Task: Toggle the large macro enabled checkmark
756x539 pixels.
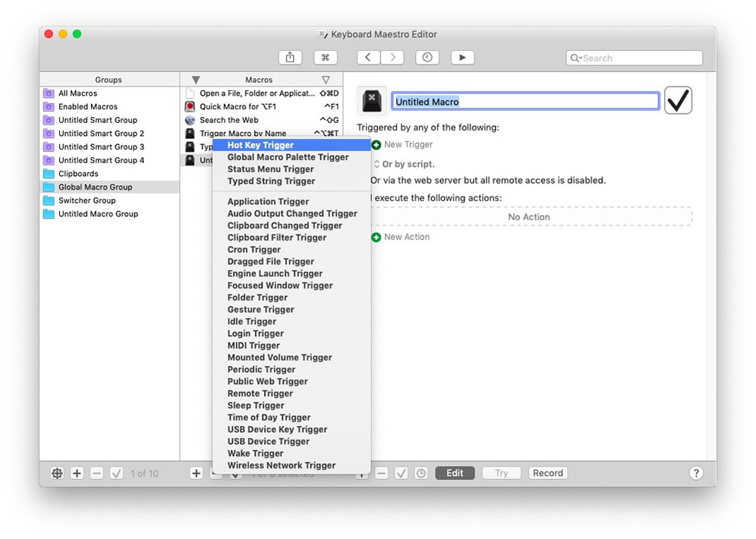Action: (x=678, y=100)
